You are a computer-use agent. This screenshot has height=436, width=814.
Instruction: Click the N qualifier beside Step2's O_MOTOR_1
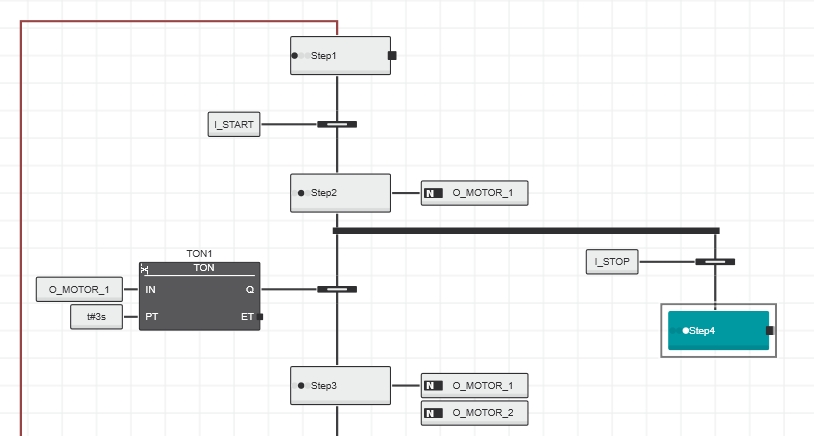tap(433, 193)
